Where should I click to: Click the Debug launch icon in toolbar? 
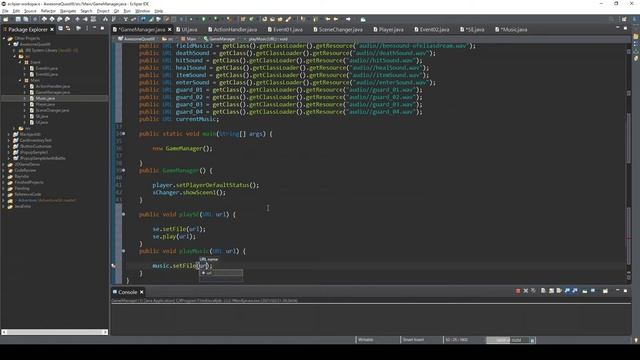click(192, 19)
